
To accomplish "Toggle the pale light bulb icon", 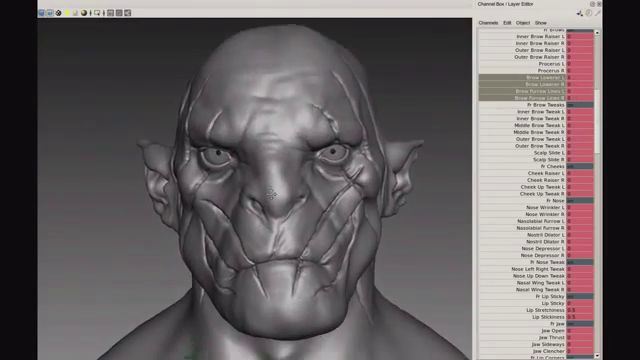I will coord(75,13).
